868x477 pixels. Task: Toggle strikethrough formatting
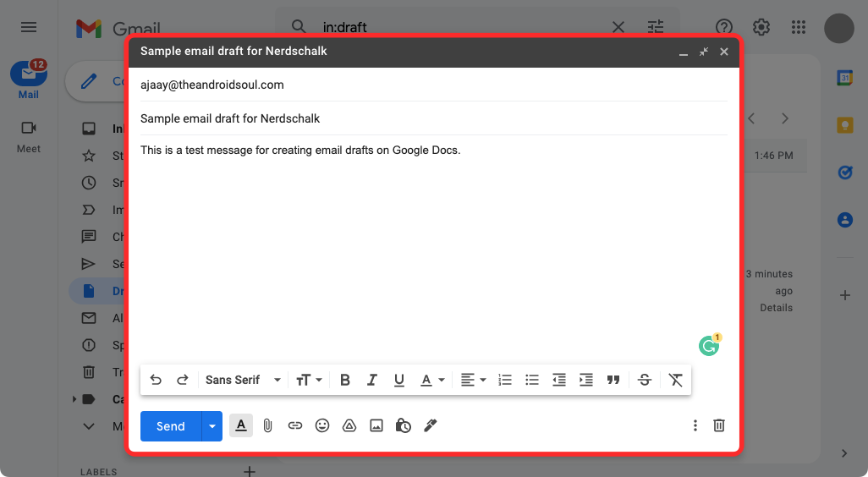point(645,380)
